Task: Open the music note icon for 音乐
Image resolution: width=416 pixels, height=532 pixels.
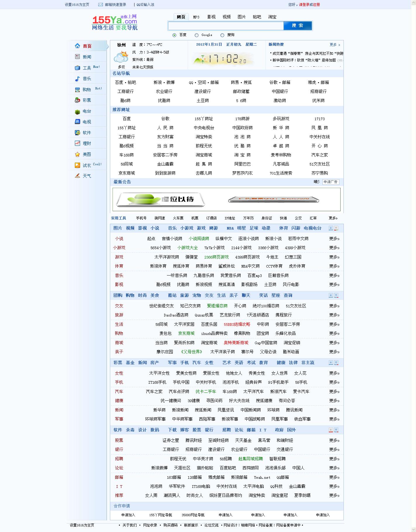Action: tap(77, 78)
